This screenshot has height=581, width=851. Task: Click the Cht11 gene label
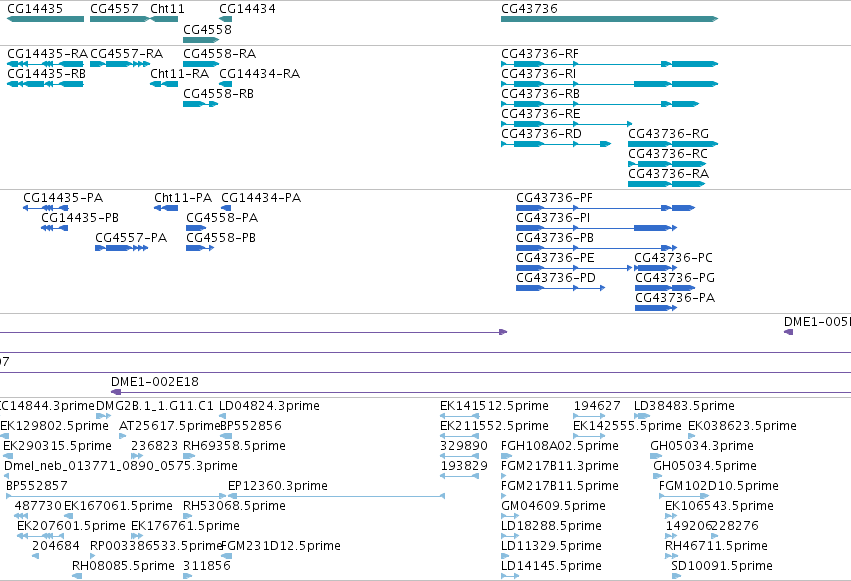(x=167, y=9)
